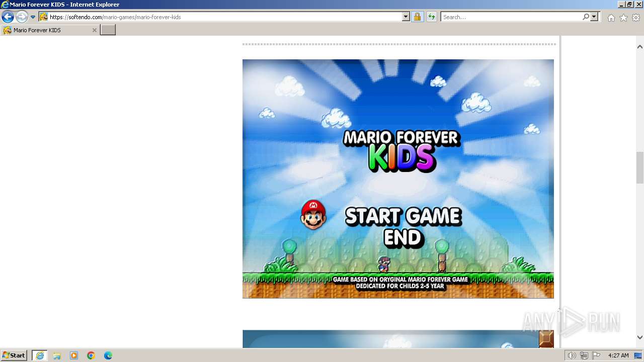
Task: Click the volume speaker tray icon
Action: pos(572,355)
